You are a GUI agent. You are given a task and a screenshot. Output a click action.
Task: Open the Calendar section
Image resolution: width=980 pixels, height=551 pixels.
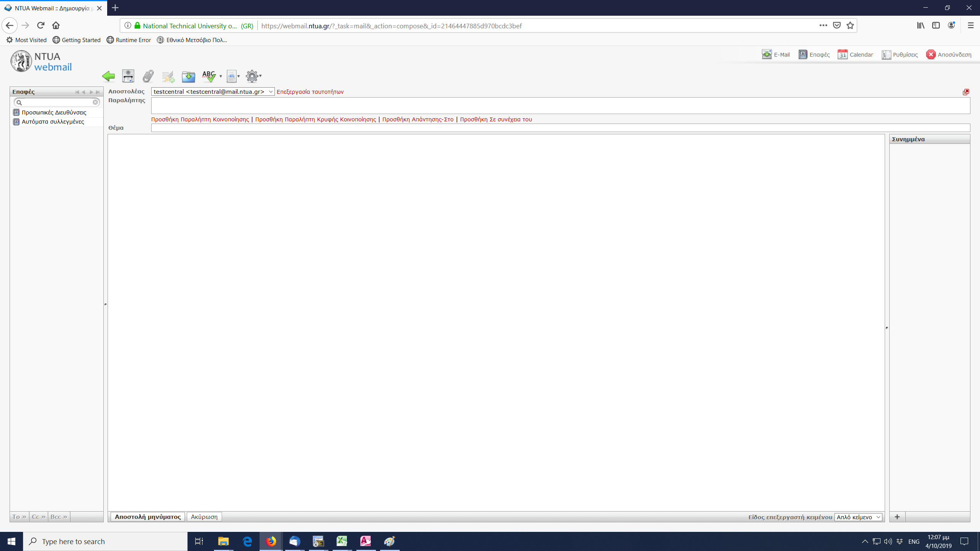(x=856, y=55)
